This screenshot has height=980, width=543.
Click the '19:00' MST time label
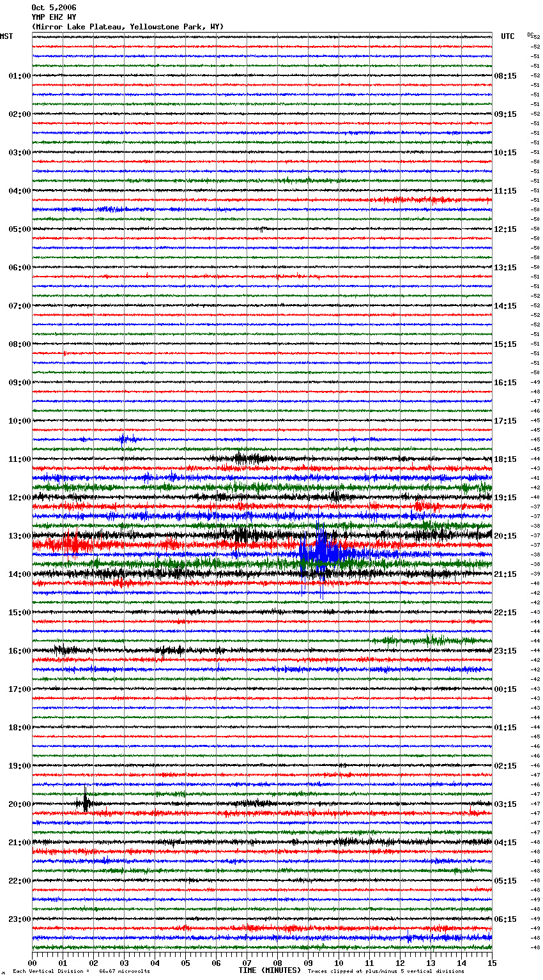coord(20,766)
